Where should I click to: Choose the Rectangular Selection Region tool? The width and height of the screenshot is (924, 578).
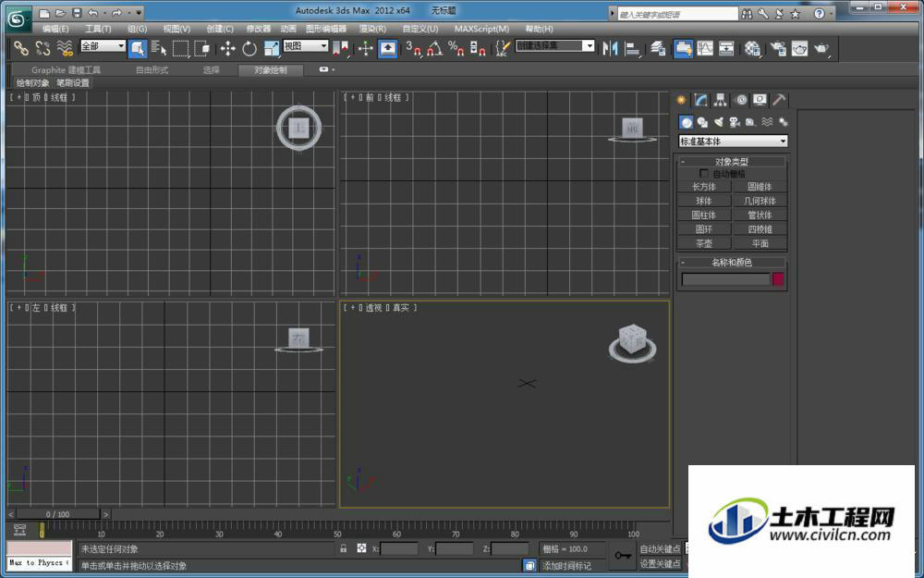(x=180, y=48)
